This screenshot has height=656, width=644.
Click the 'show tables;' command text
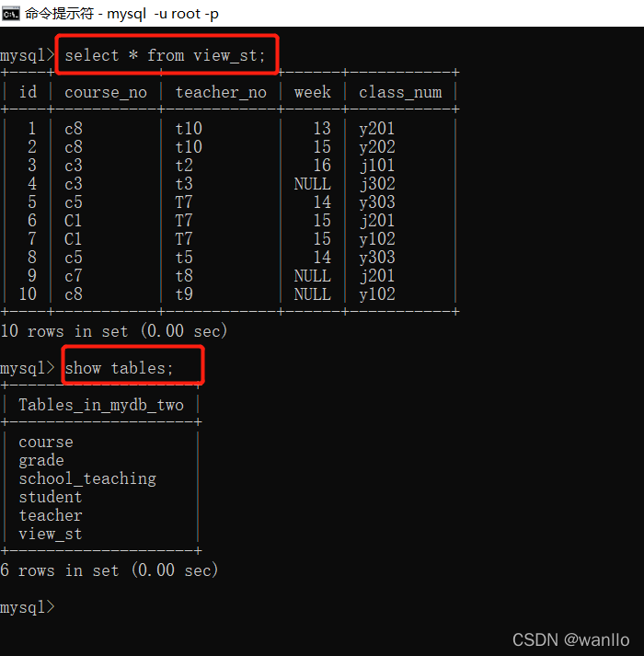tap(119, 368)
